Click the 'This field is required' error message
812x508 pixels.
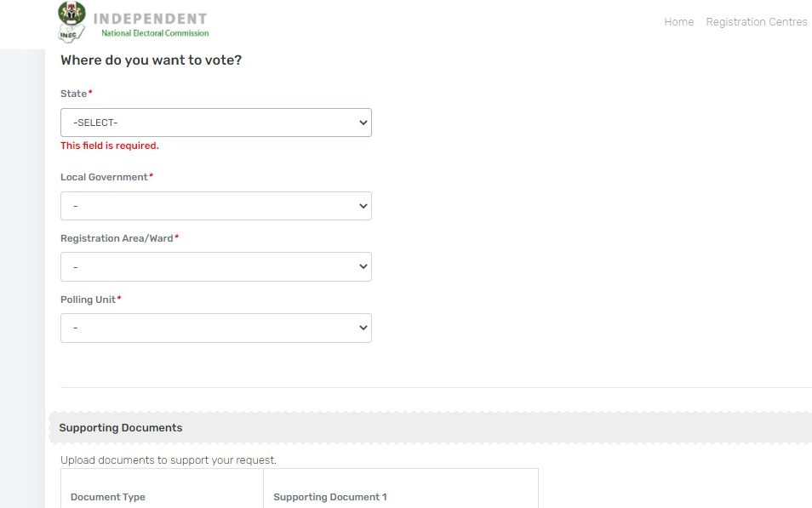[110, 146]
